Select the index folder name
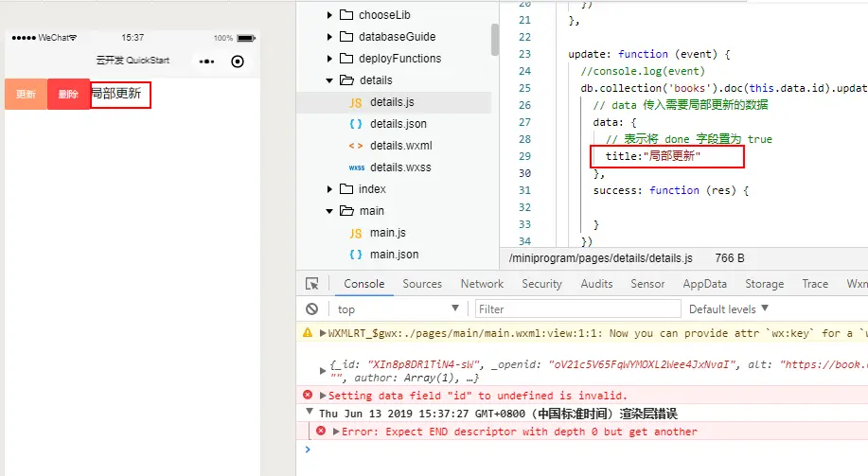Viewport: 868px width, 476px height. coord(372,189)
